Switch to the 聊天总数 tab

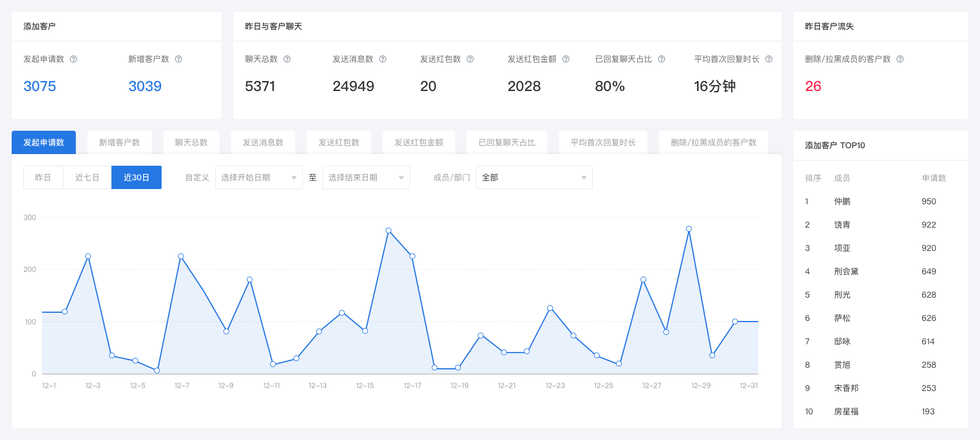point(191,142)
